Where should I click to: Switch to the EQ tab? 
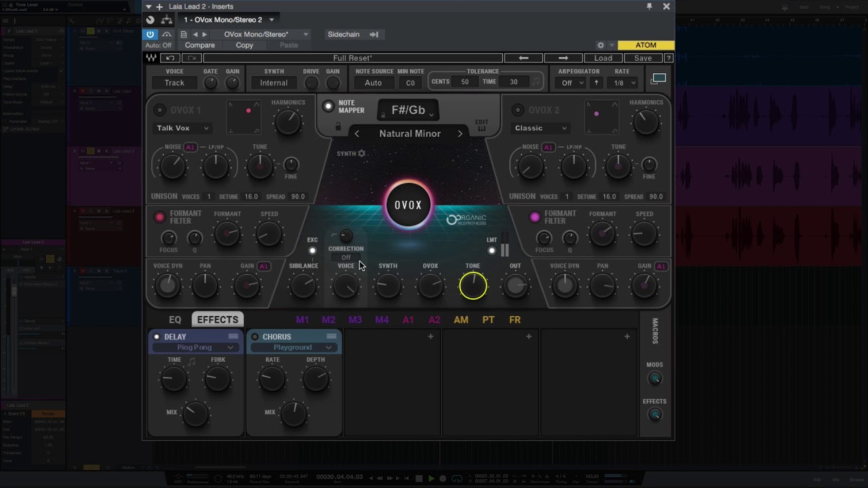(175, 319)
